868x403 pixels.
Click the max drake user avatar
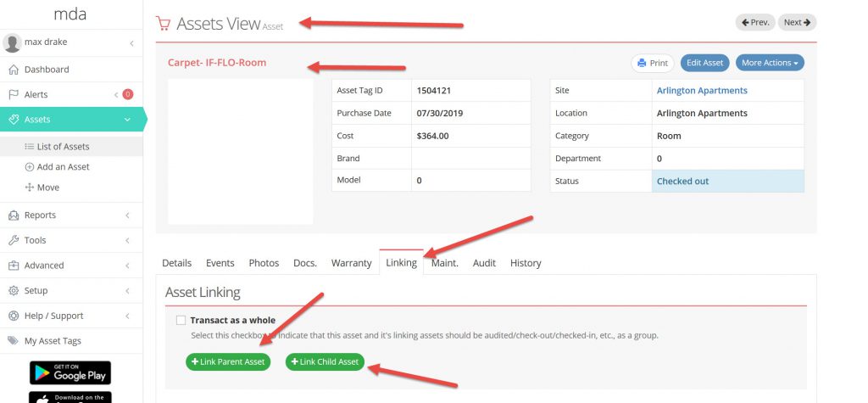tap(13, 42)
